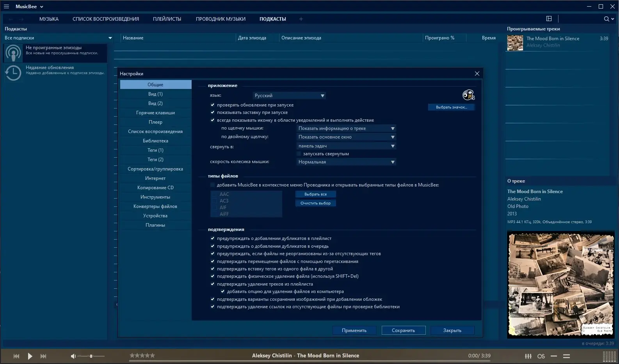Open the hamburger main menu
619x364 pixels.
[x=6, y=7]
